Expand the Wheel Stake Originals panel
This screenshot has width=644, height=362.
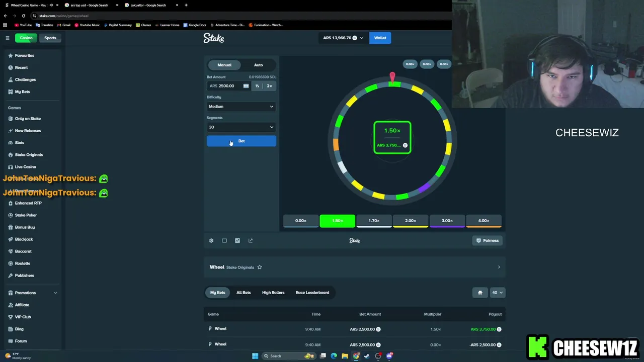(x=355, y=267)
